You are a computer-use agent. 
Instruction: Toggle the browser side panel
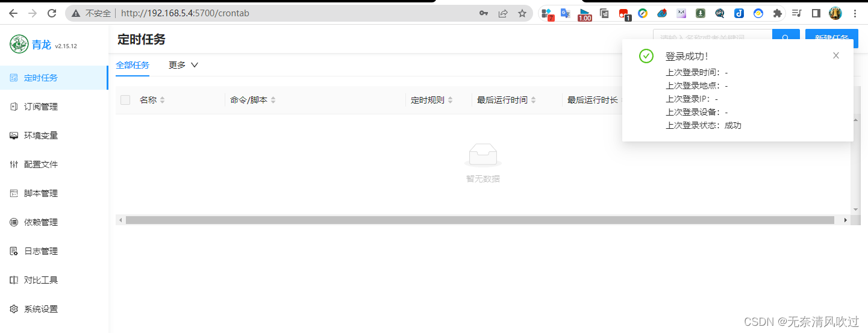coord(816,13)
